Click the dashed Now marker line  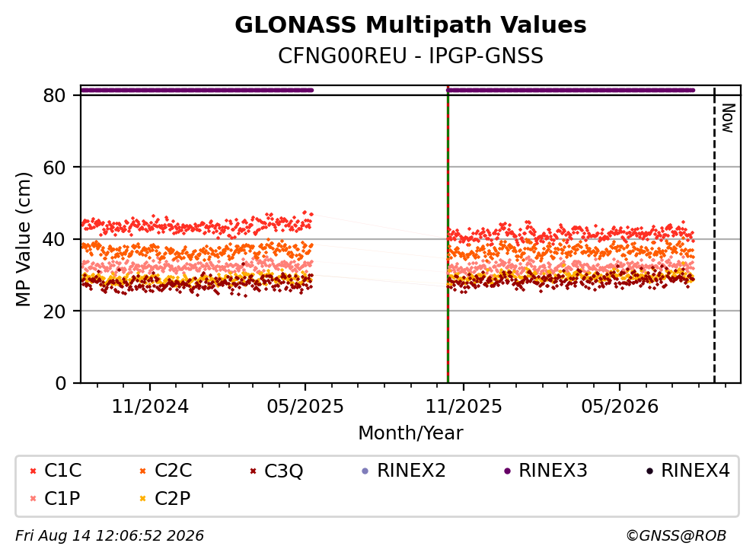click(714, 235)
